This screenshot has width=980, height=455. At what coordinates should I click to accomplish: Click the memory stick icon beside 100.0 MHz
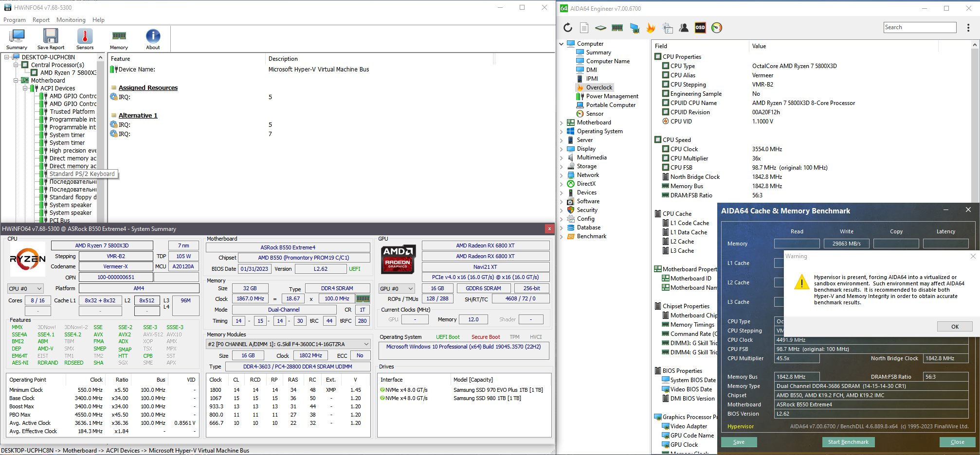[x=363, y=298]
